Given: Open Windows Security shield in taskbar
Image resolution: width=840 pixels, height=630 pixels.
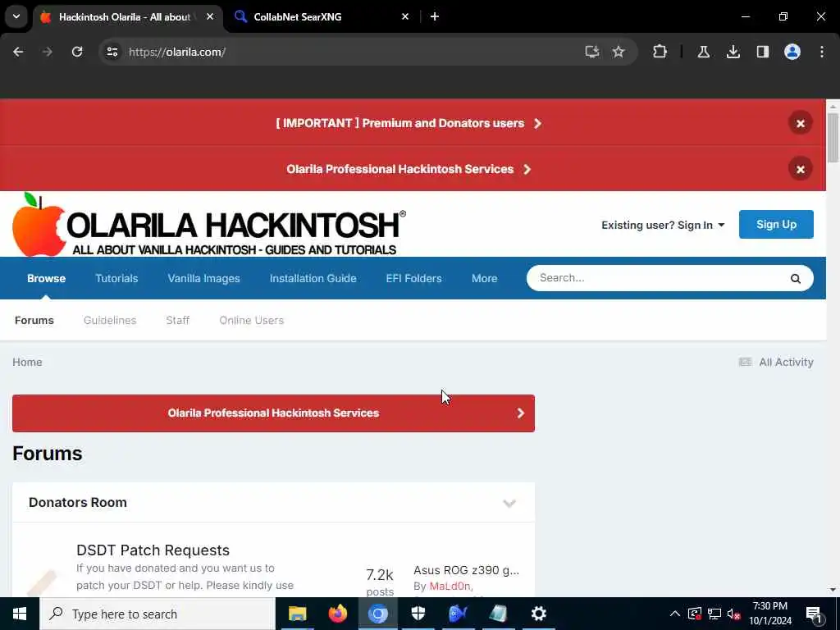Looking at the screenshot, I should point(418,614).
